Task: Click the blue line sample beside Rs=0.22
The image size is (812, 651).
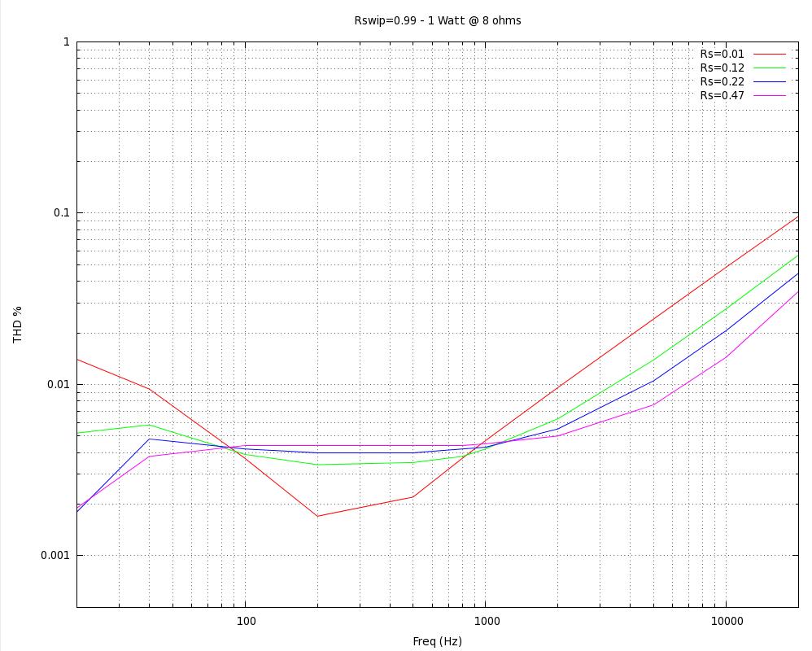Action: pyautogui.click(x=770, y=82)
